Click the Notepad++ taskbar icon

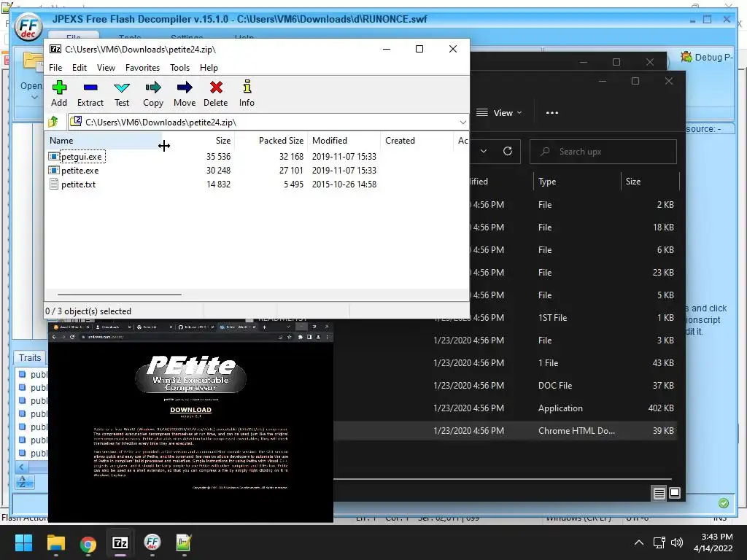click(x=184, y=542)
